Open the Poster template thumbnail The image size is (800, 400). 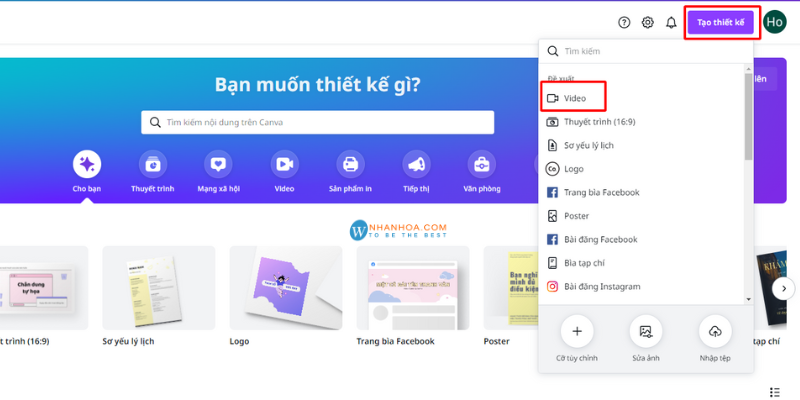[x=511, y=288]
